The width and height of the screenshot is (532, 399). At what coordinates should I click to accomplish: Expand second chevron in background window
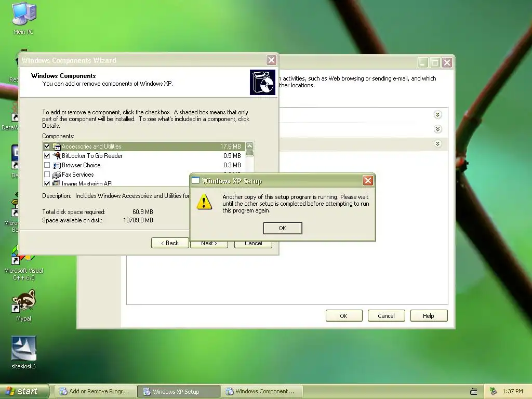pos(437,129)
